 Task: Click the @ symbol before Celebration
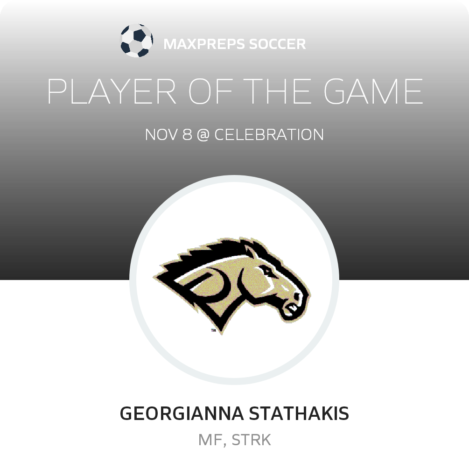pos(203,135)
